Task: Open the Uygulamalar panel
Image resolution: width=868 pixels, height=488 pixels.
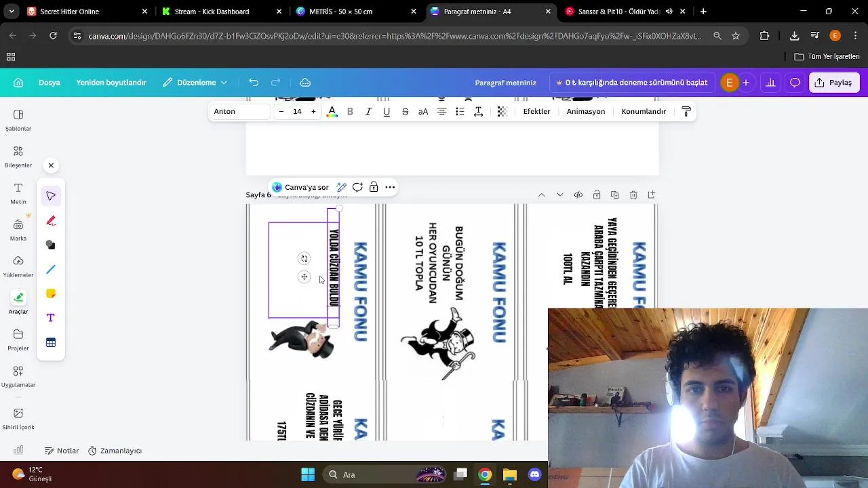Action: pos(18,376)
